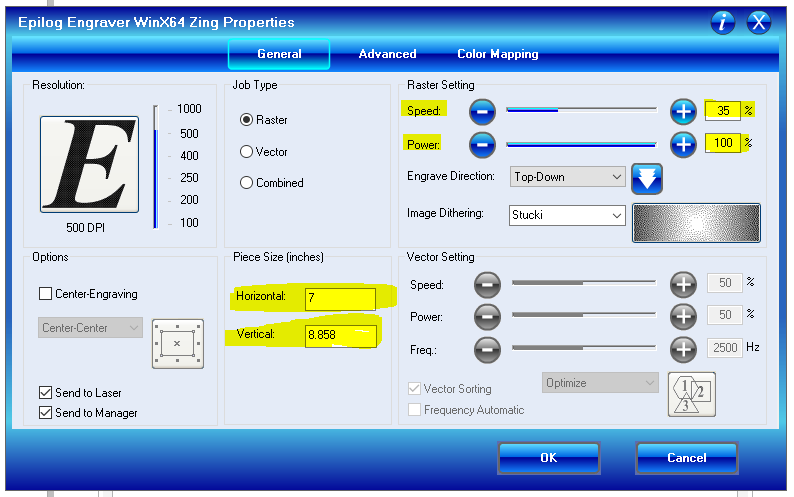This screenshot has width=794, height=497.
Task: Select the 250 resolution mark
Action: click(189, 178)
